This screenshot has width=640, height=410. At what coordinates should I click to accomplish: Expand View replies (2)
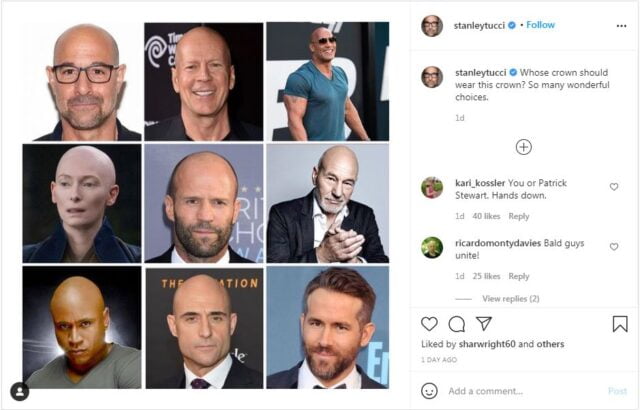point(511,298)
